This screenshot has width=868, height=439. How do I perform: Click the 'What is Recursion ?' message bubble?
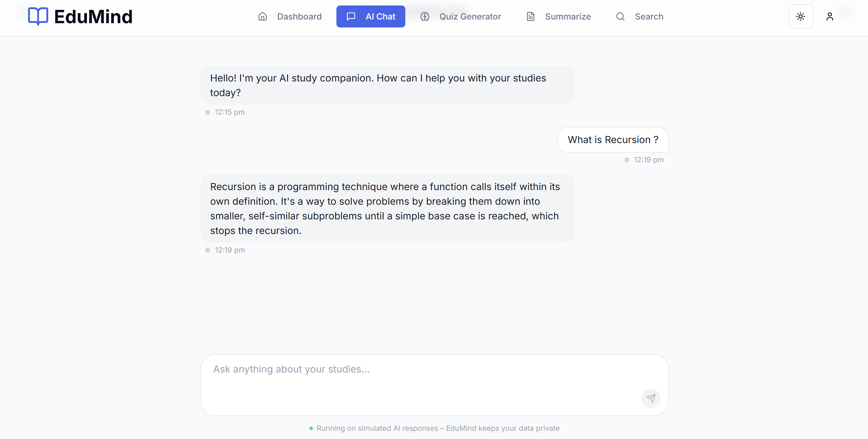pos(613,140)
